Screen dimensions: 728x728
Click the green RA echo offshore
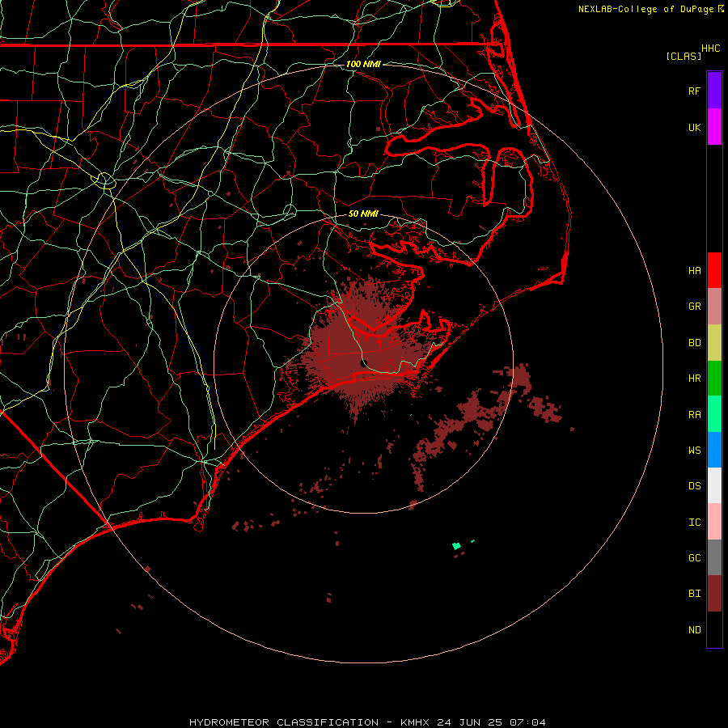[x=457, y=546]
